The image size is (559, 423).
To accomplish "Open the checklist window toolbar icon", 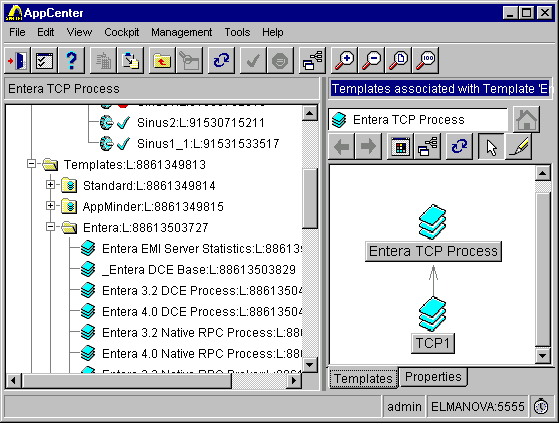I will point(44,60).
